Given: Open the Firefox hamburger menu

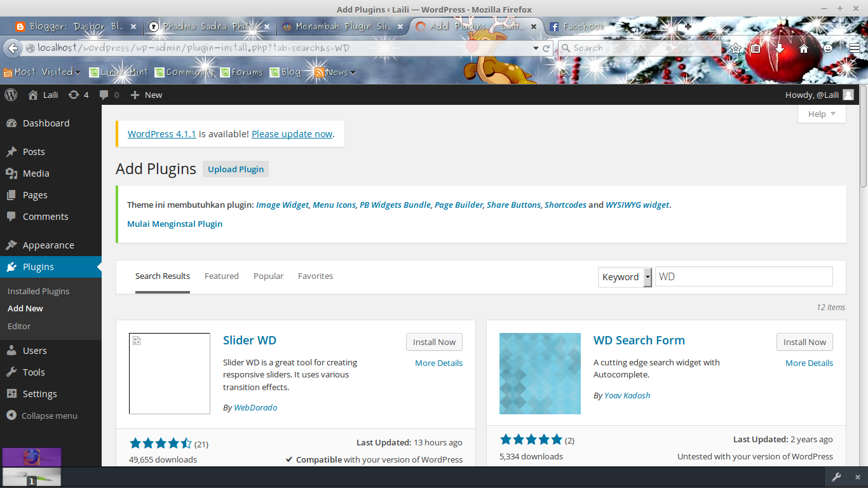Looking at the screenshot, I should click(855, 48).
